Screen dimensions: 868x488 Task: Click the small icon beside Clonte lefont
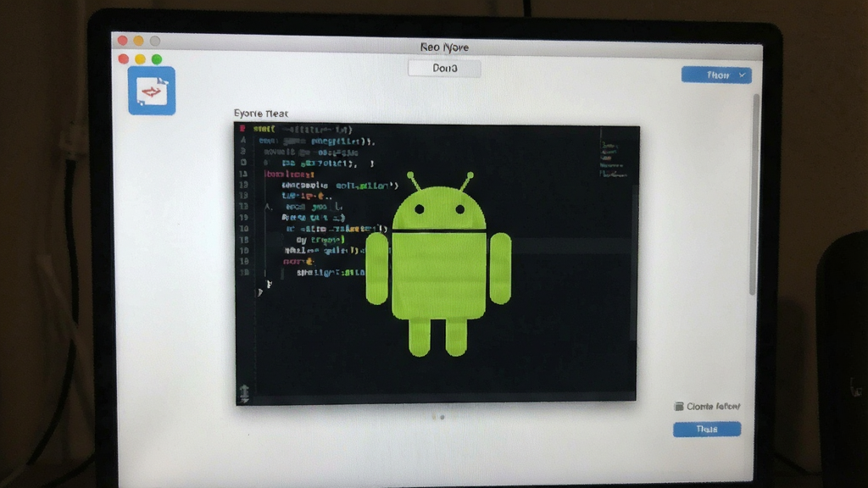point(679,407)
